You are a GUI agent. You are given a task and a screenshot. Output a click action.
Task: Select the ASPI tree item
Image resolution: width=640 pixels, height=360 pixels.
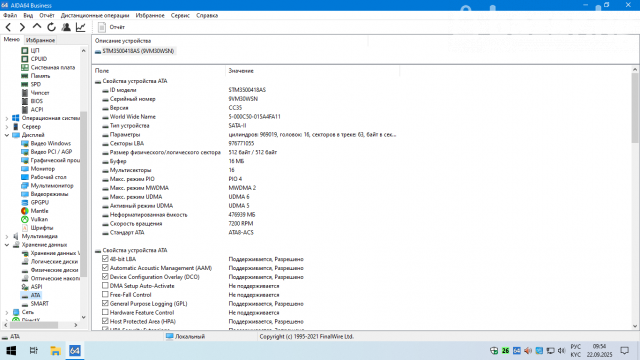point(36,287)
